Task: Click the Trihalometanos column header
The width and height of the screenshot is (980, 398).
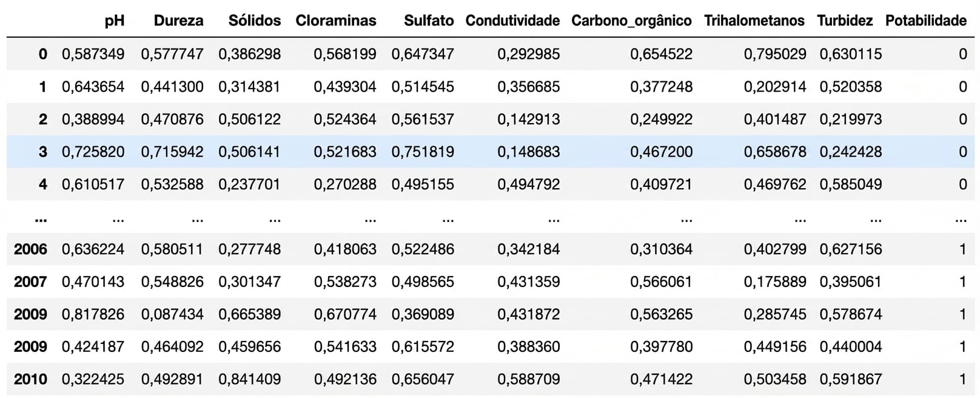Action: [x=754, y=21]
